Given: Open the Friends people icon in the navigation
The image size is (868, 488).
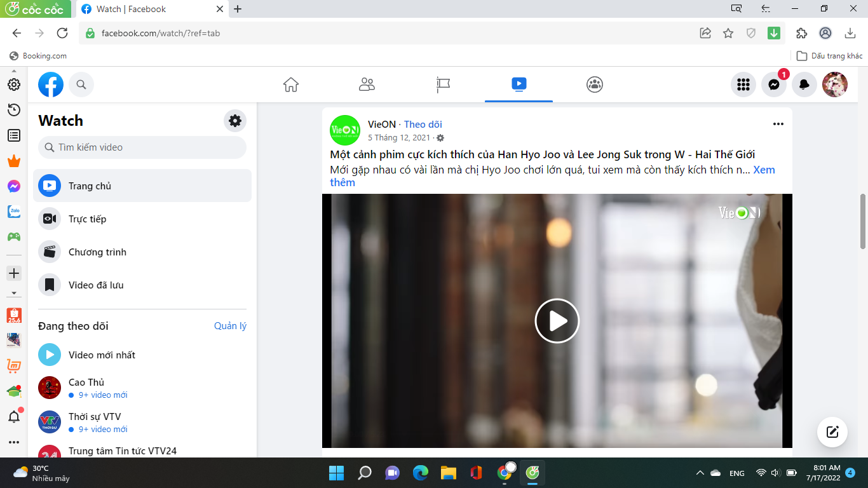Looking at the screenshot, I should (367, 84).
